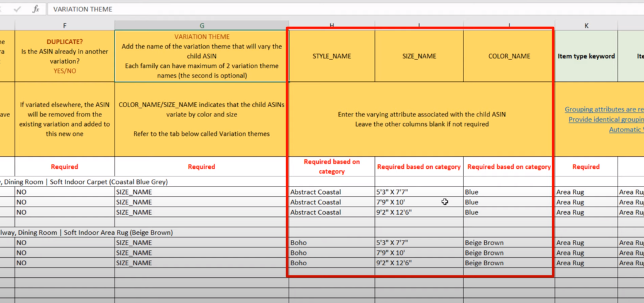Select the Required cell under VARIATION THEME
The width and height of the screenshot is (644, 303).
[202, 166]
